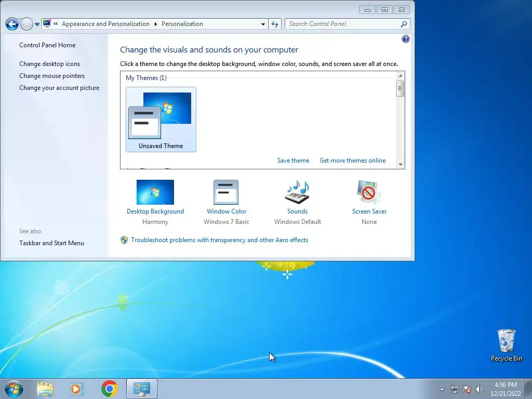Open Change mouse pointers link
The height and width of the screenshot is (399, 532).
click(x=52, y=76)
